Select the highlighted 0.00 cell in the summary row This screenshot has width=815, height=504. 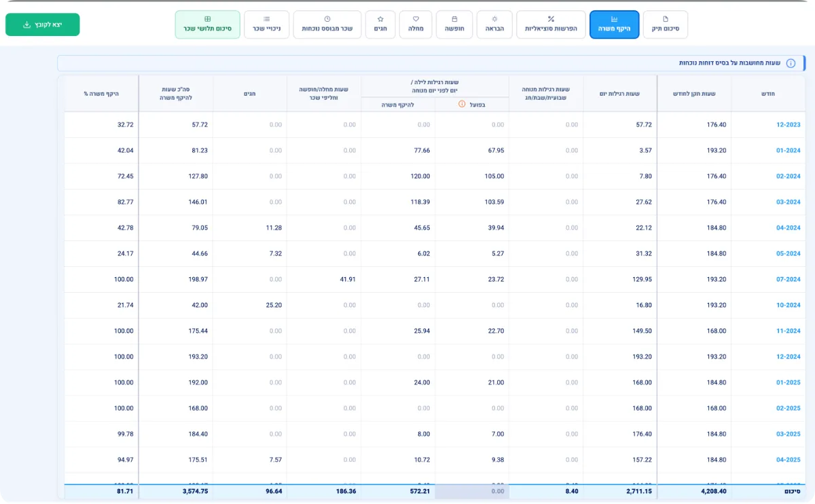pyautogui.click(x=472, y=491)
